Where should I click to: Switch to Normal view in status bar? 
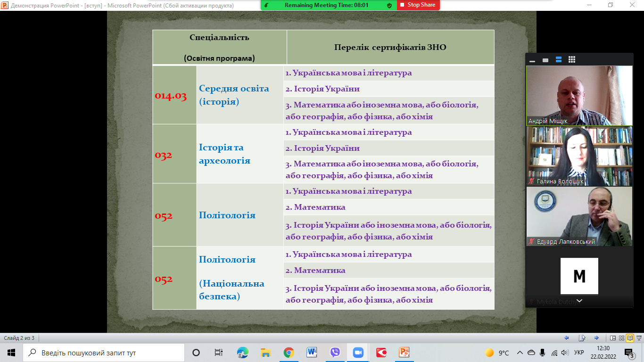[613, 338]
